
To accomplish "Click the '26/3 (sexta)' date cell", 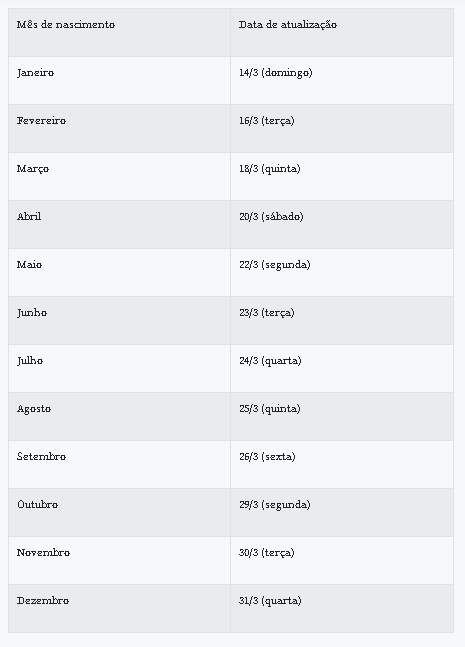I will [x=342, y=465].
